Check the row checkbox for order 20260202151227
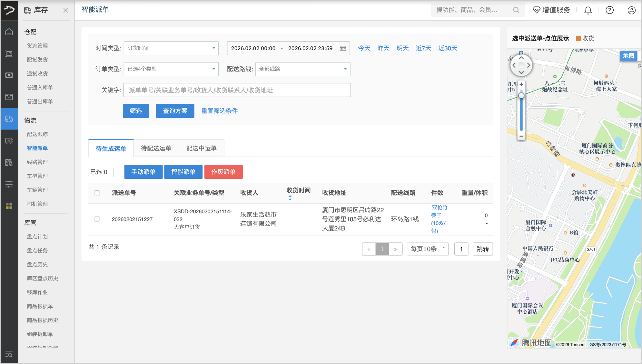 coord(97,219)
